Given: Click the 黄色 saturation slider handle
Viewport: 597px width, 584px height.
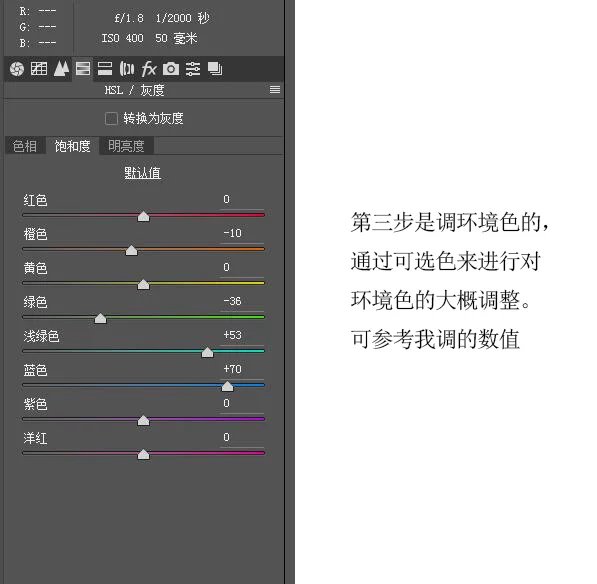Looking at the screenshot, I should 144,284.
